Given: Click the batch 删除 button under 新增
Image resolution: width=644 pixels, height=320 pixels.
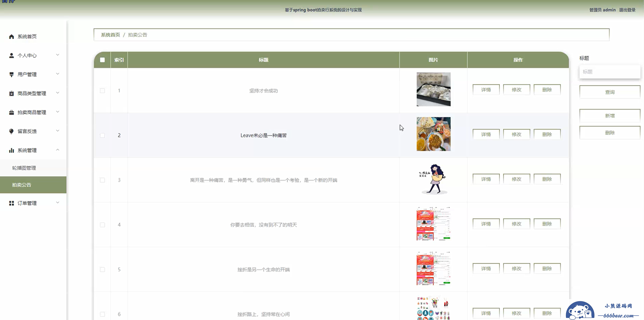Looking at the screenshot, I should coord(610,133).
